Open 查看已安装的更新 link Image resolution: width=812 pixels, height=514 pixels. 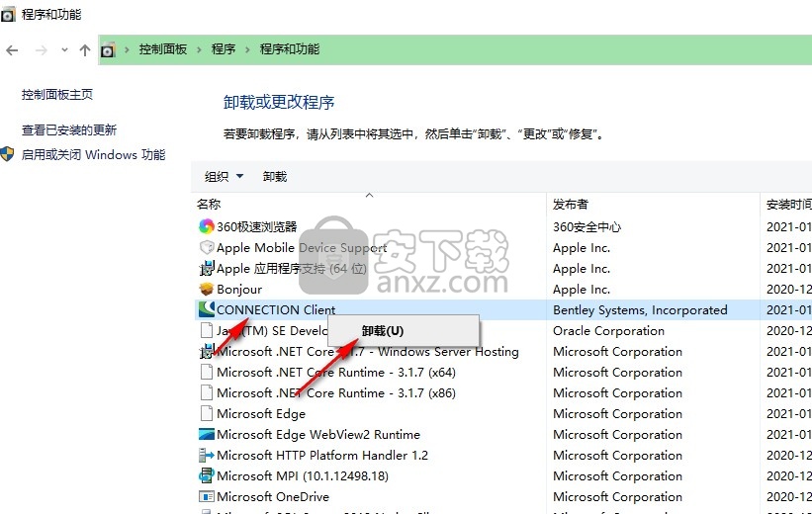(x=69, y=130)
